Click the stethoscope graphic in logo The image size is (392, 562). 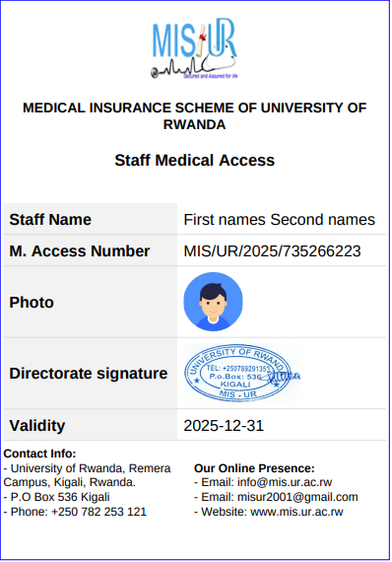coord(193,68)
